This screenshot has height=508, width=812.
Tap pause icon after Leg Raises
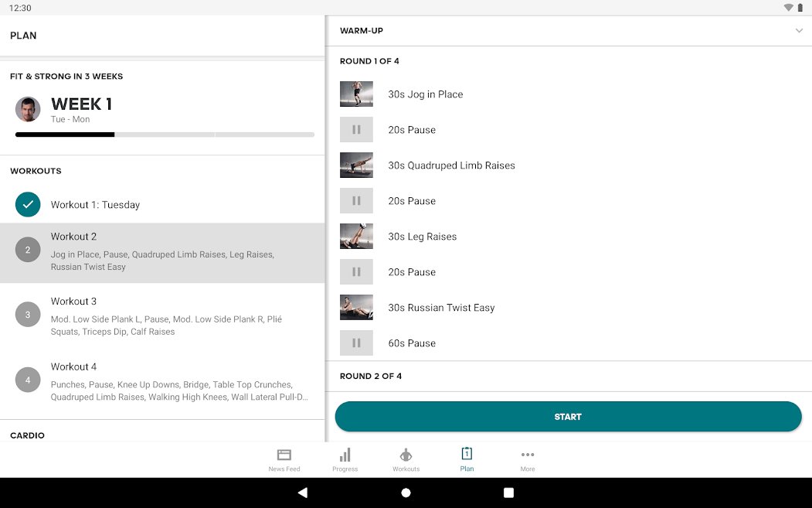coord(356,271)
